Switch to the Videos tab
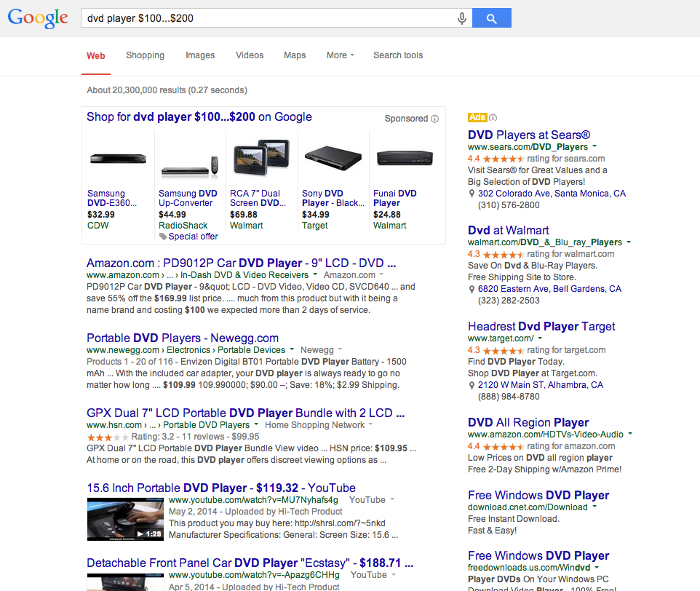Screen dimensions: 700x591 coord(250,55)
